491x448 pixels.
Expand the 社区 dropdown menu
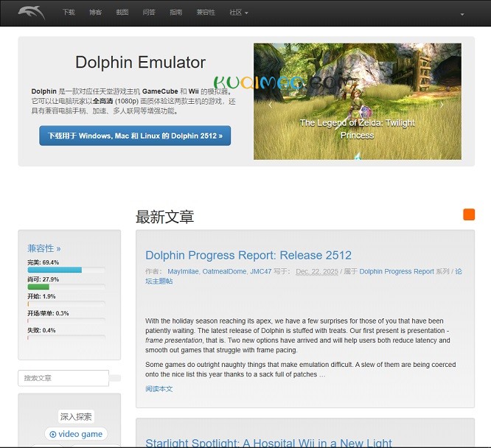pyautogui.click(x=239, y=13)
